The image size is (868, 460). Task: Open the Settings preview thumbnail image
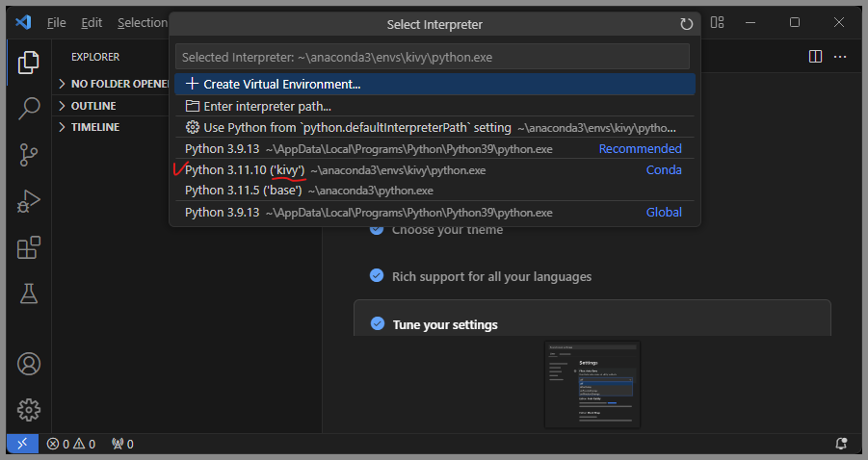pos(592,384)
